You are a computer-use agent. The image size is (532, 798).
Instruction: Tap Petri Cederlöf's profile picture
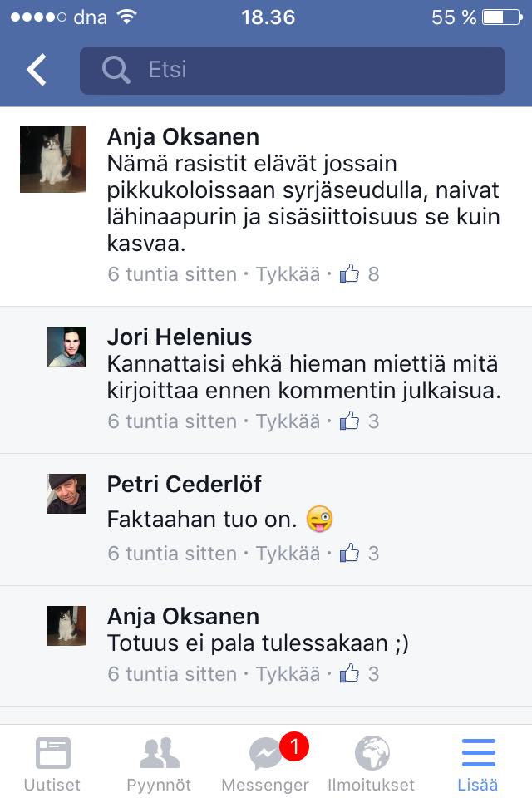coord(66,494)
